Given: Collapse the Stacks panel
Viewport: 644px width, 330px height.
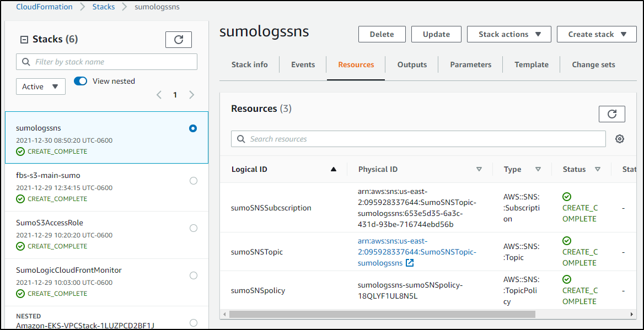Looking at the screenshot, I should click(x=24, y=40).
